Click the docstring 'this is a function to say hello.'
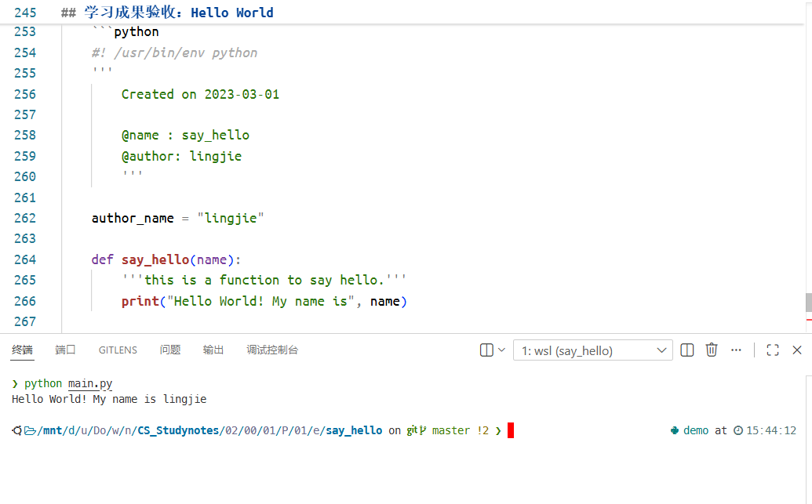This screenshot has width=812, height=504. (264, 280)
